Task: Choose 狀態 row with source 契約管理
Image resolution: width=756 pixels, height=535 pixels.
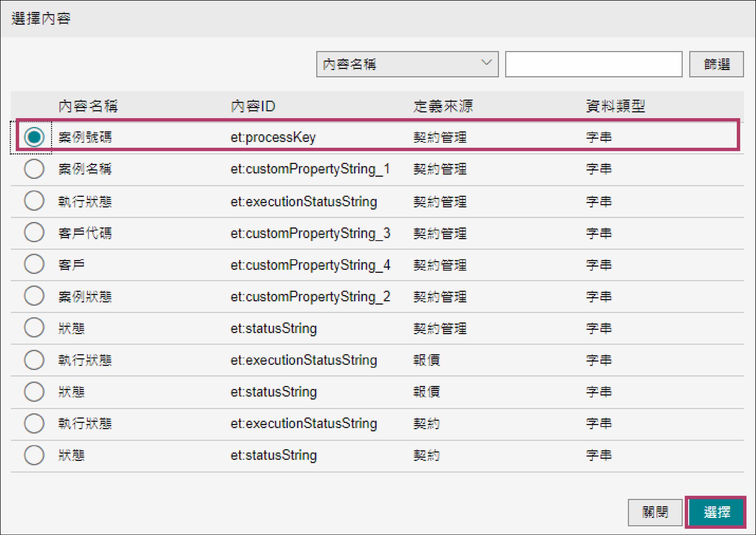Action: pos(34,328)
